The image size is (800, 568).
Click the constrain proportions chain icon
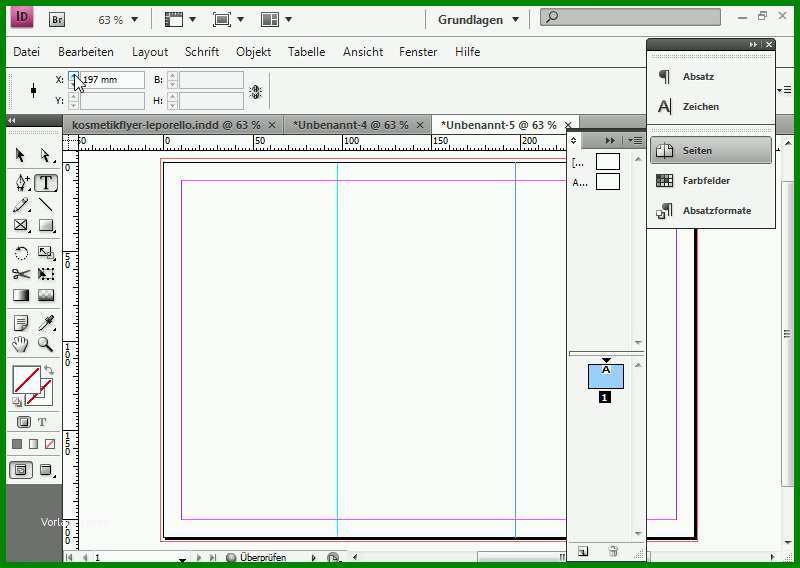click(x=256, y=92)
